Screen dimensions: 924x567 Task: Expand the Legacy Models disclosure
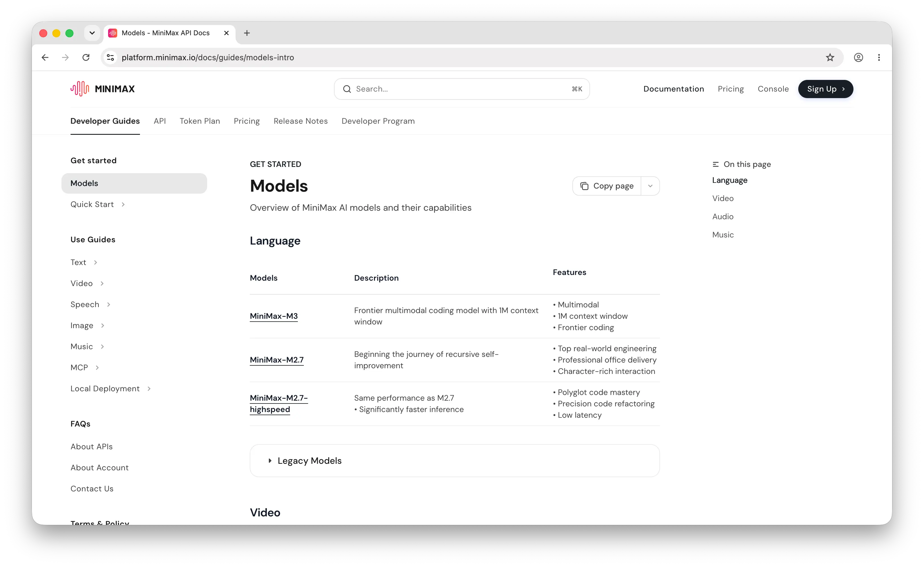tap(455, 460)
